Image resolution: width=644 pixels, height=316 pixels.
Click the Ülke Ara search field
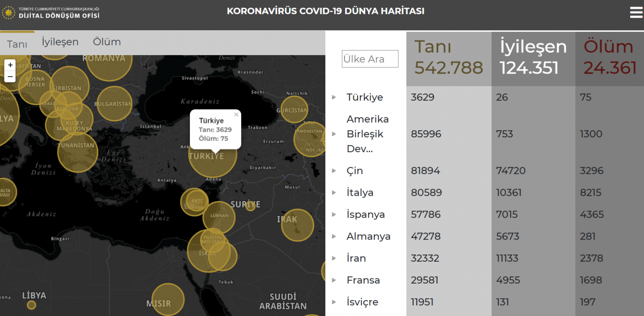pos(370,59)
